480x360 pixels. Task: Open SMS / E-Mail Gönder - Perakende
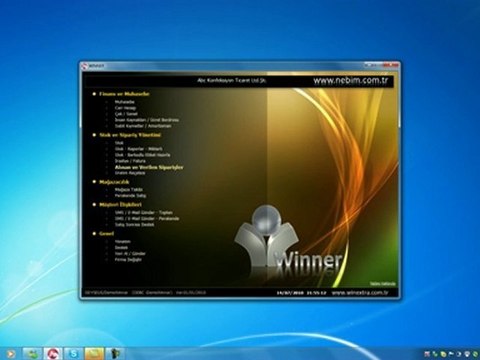point(147,219)
